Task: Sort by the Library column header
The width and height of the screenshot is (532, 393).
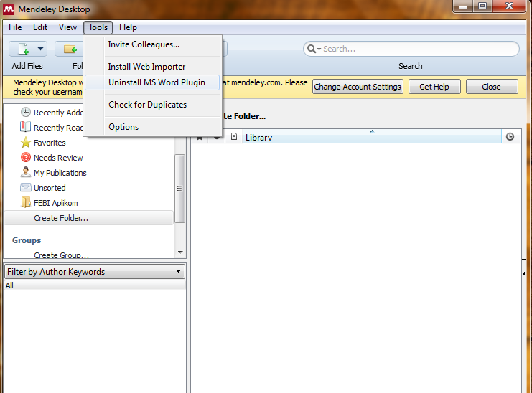Action: (x=372, y=136)
